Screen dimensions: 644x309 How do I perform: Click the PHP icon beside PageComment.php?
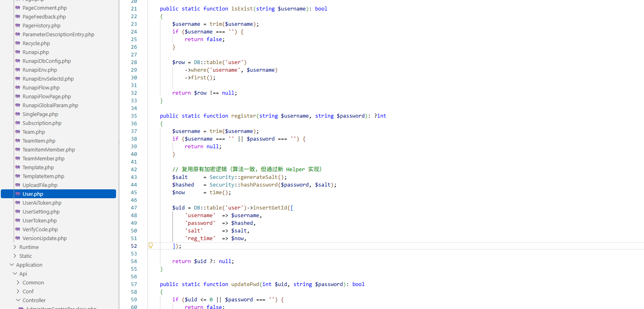[x=18, y=8]
